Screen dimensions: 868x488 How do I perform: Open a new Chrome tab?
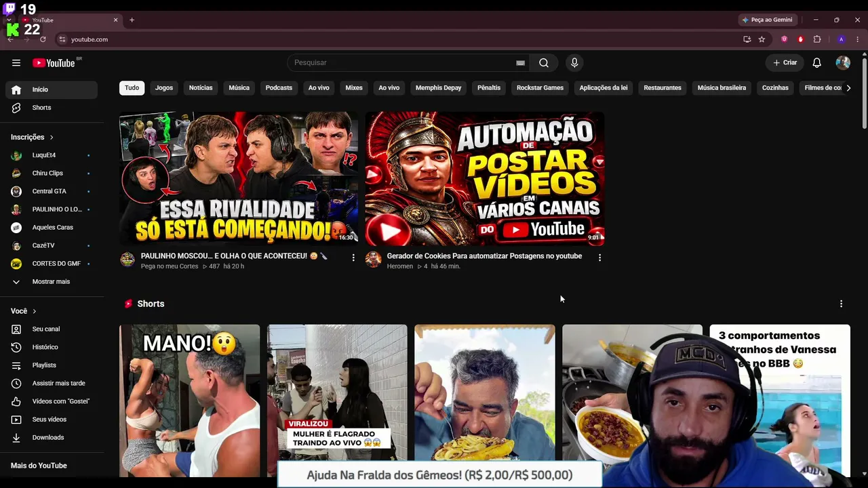click(132, 20)
